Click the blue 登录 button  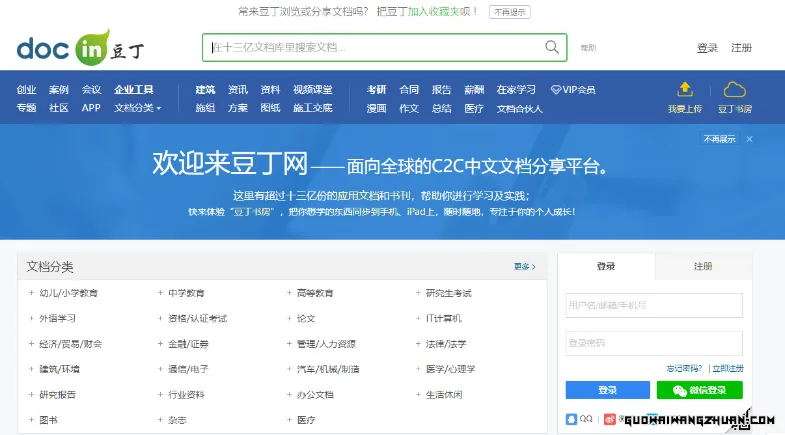click(x=608, y=390)
